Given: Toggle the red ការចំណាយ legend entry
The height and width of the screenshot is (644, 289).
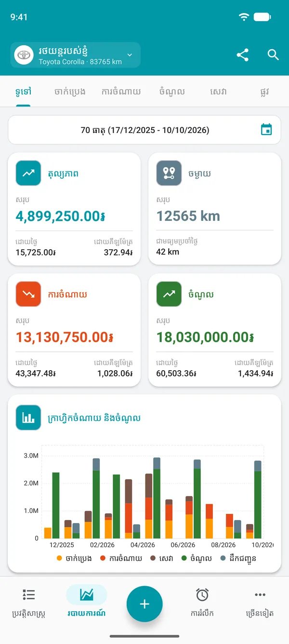Looking at the screenshot, I should click(x=121, y=558).
